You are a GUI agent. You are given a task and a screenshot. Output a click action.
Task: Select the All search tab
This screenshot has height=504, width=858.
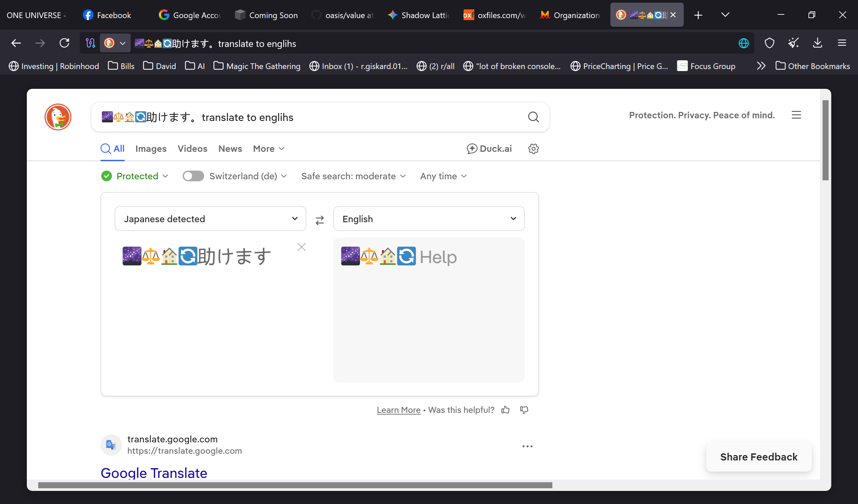[x=112, y=149]
